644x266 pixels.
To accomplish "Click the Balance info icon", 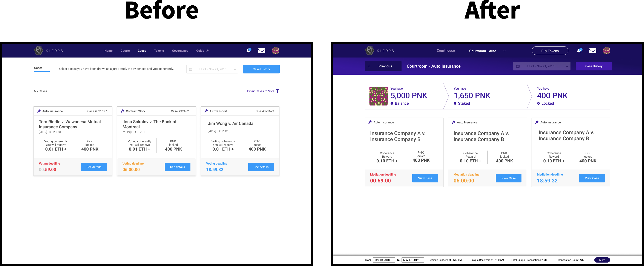I will pyautogui.click(x=392, y=103).
